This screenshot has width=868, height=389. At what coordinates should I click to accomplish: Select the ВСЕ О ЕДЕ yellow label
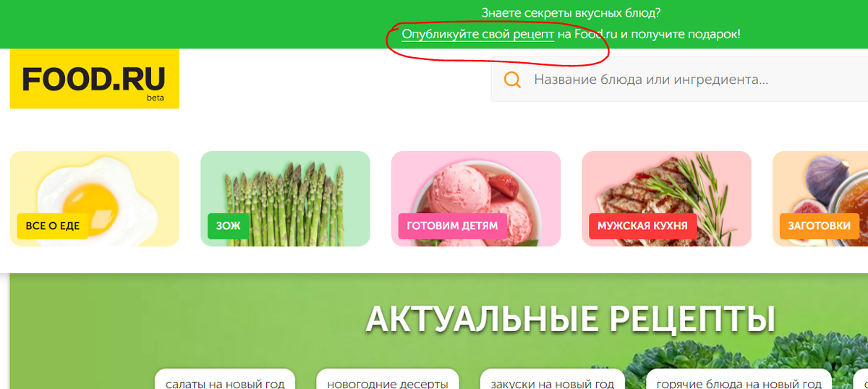coord(53,226)
